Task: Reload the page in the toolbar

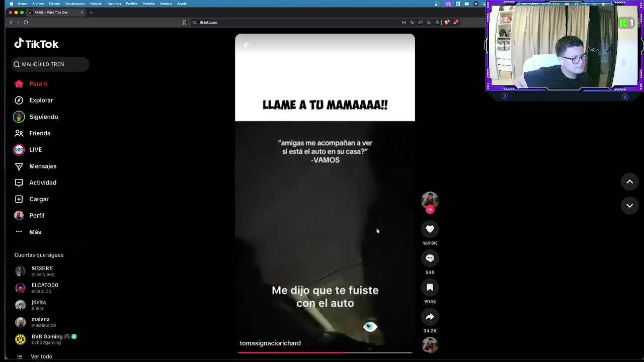Action: [x=26, y=22]
